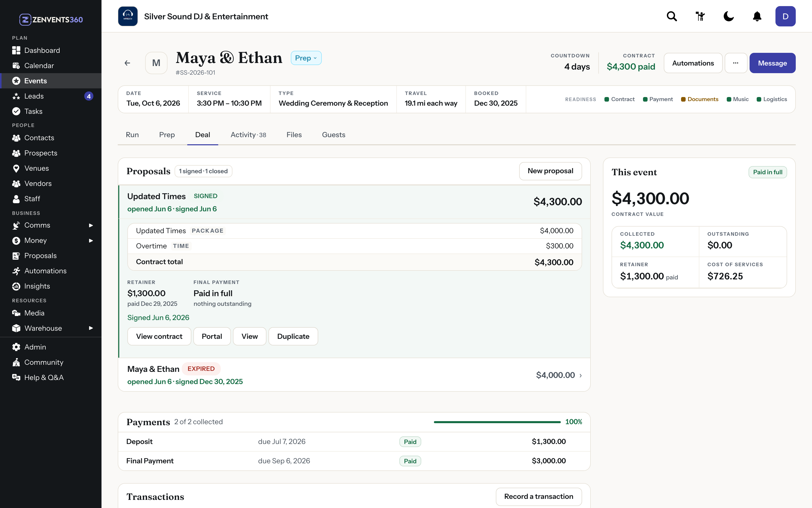Open Venues in the sidebar
The height and width of the screenshot is (508, 812).
[51, 168]
